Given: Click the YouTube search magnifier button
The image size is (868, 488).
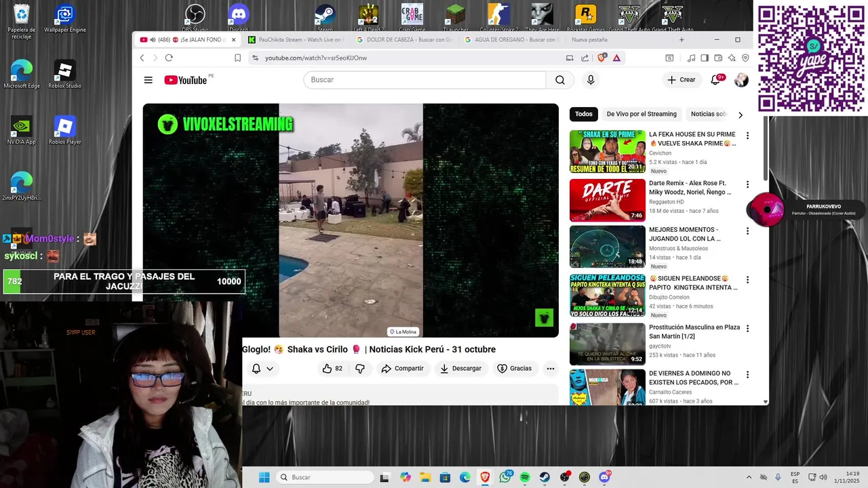Looking at the screenshot, I should point(560,80).
